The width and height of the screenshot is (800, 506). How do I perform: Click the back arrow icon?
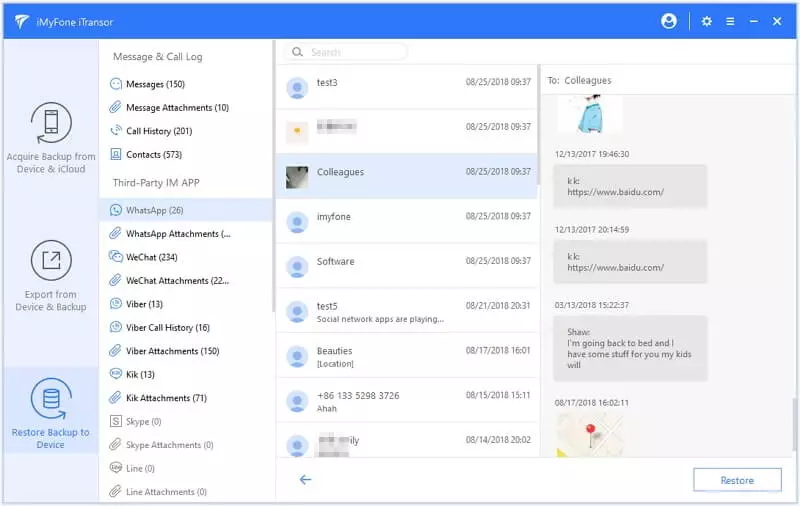click(305, 480)
